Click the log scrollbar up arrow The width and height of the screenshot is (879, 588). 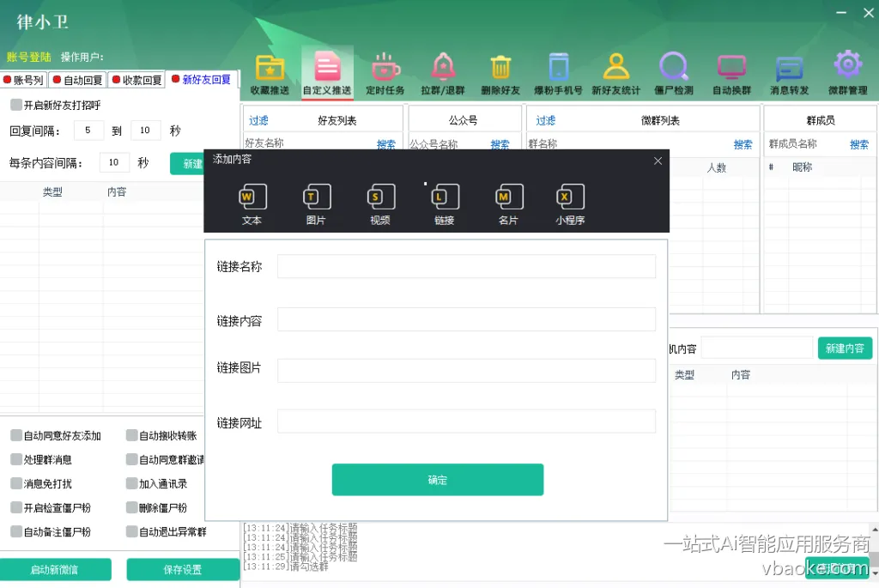point(875,529)
